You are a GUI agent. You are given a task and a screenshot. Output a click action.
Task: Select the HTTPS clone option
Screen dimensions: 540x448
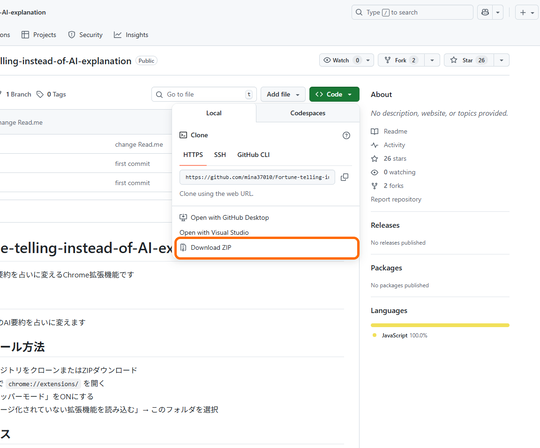(193, 155)
